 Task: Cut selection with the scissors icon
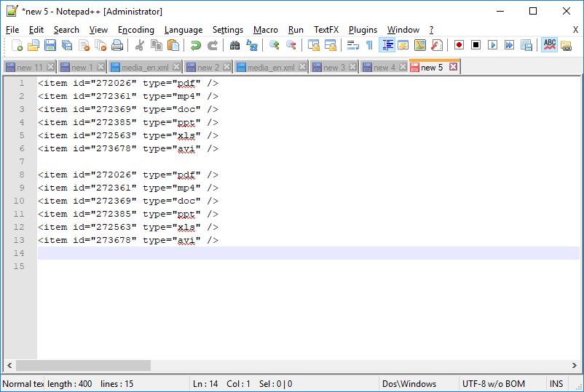click(140, 45)
